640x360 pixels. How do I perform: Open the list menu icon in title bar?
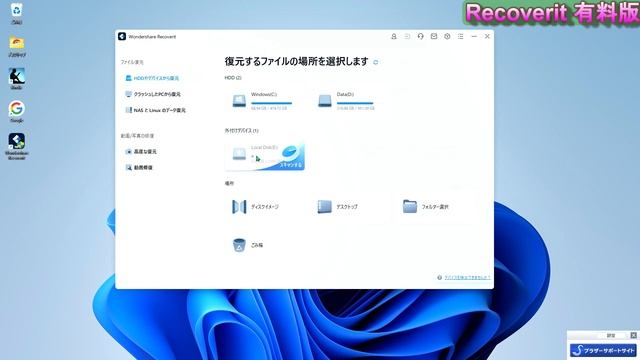(x=460, y=36)
